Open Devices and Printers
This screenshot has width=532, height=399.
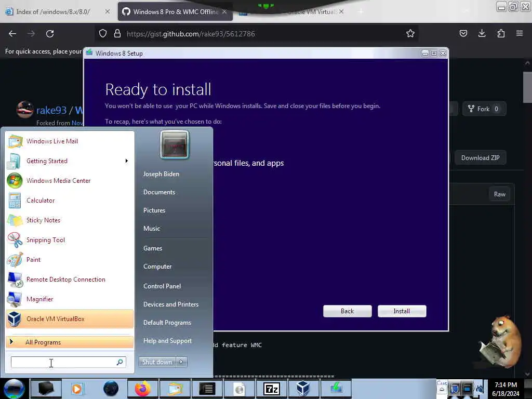pyautogui.click(x=171, y=304)
